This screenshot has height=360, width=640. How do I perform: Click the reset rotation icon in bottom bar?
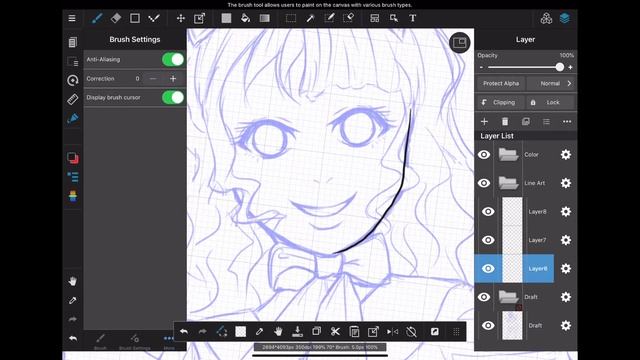[411, 331]
